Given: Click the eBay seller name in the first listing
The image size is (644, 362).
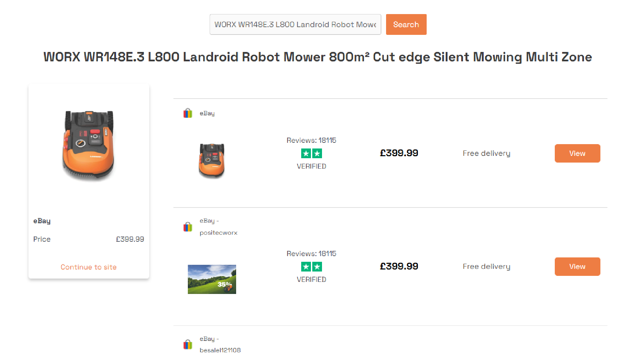Looking at the screenshot, I should coord(207,113).
